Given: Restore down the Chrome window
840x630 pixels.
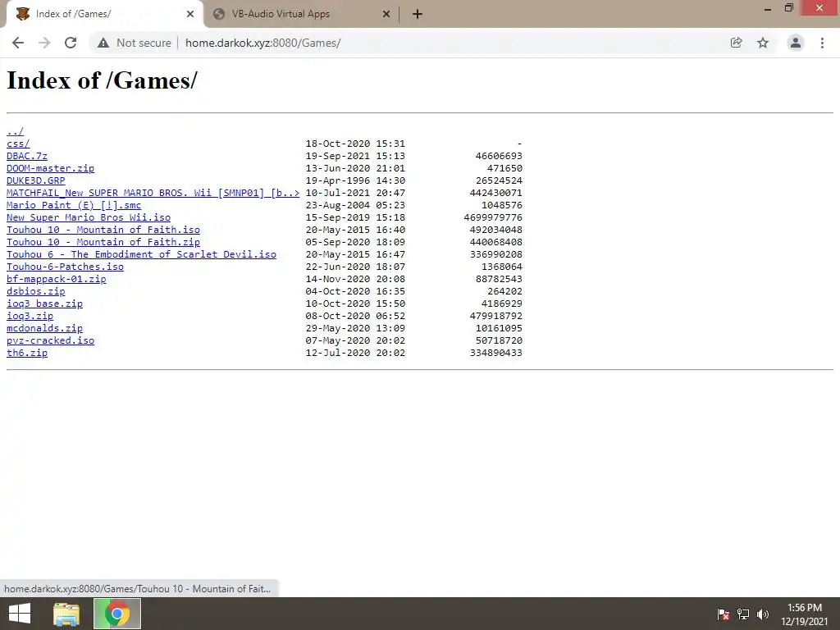Looking at the screenshot, I should click(789, 8).
